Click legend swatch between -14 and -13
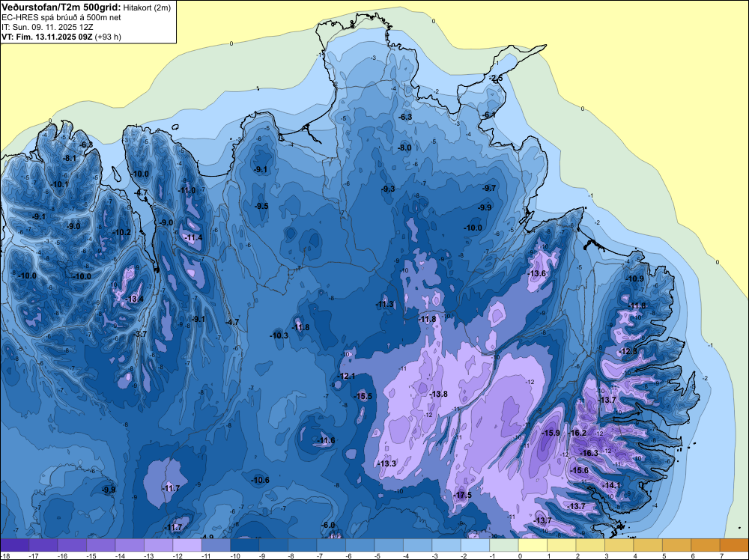This screenshot has height=560, width=749. tap(130, 545)
